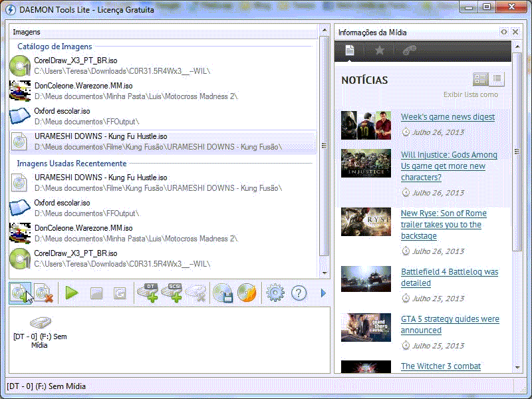Click images list scroll down arrow

tap(325, 273)
